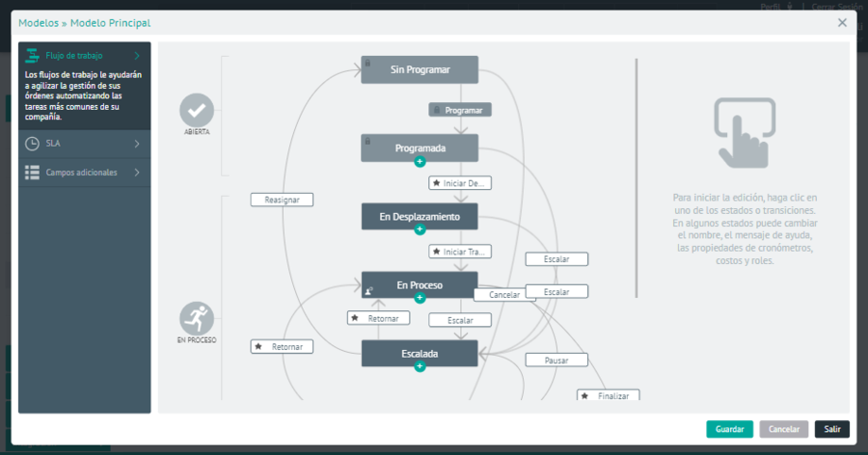This screenshot has height=455, width=868.
Task: Select the Finalizar transition
Action: click(x=609, y=395)
